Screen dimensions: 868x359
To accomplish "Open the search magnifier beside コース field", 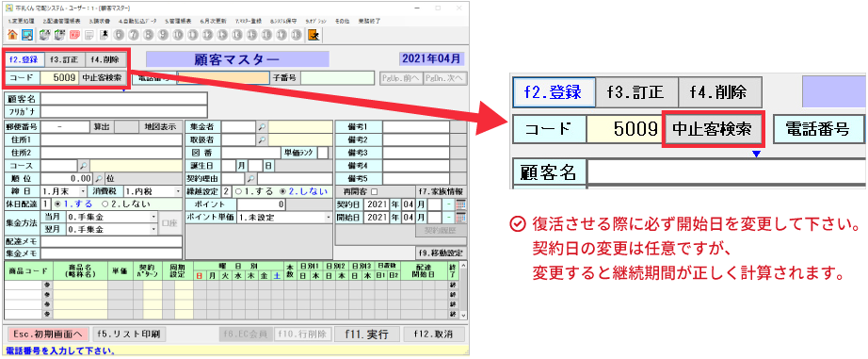I will (83, 165).
